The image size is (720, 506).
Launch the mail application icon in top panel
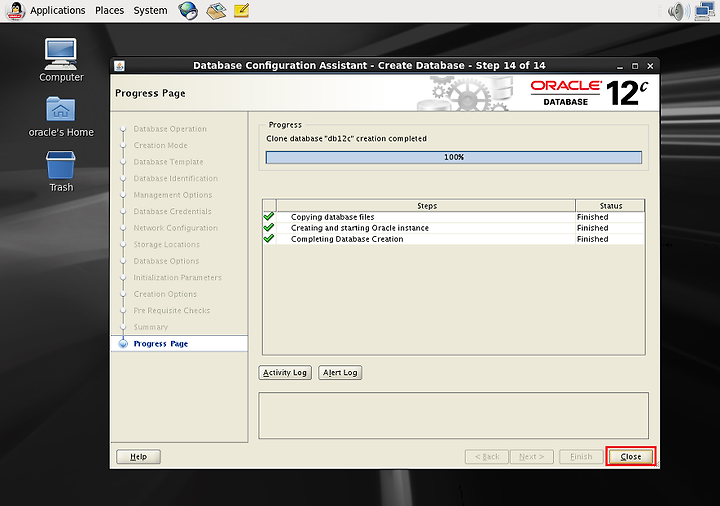[x=216, y=10]
